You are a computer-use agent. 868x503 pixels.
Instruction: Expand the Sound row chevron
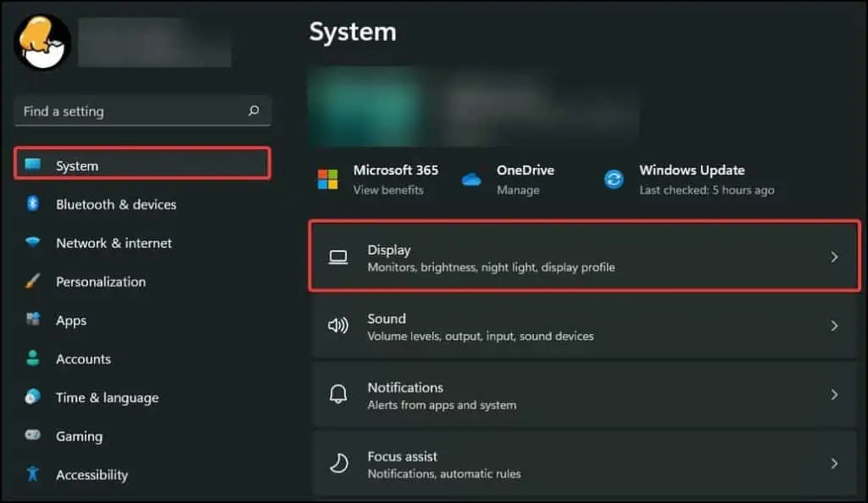pyautogui.click(x=833, y=327)
